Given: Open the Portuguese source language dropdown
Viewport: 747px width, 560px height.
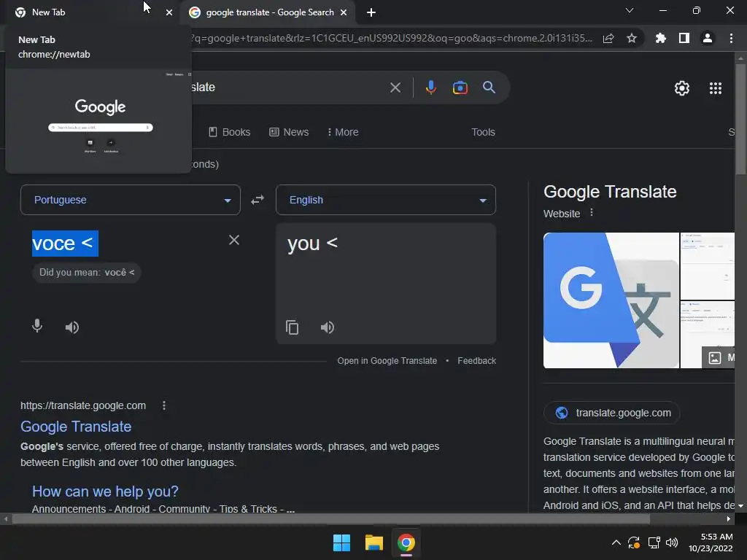Looking at the screenshot, I should click(x=130, y=200).
